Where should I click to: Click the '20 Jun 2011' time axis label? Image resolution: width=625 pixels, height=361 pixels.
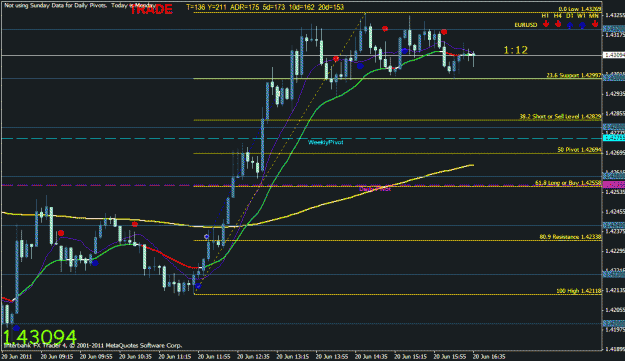pyautogui.click(x=17, y=356)
